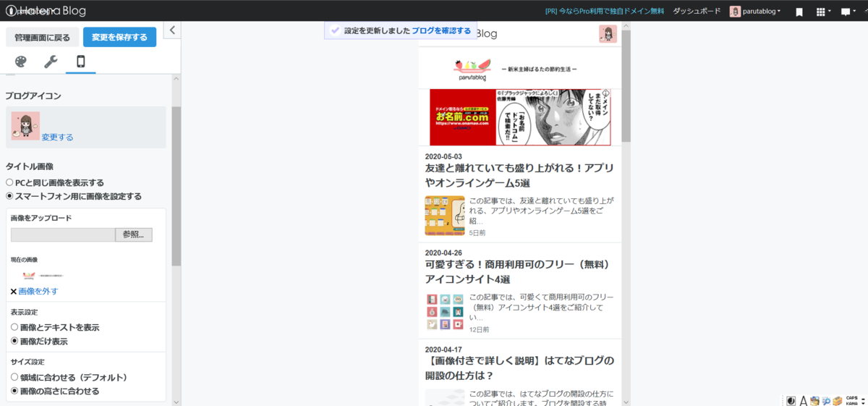Click 画像を外す to remove image

38,291
